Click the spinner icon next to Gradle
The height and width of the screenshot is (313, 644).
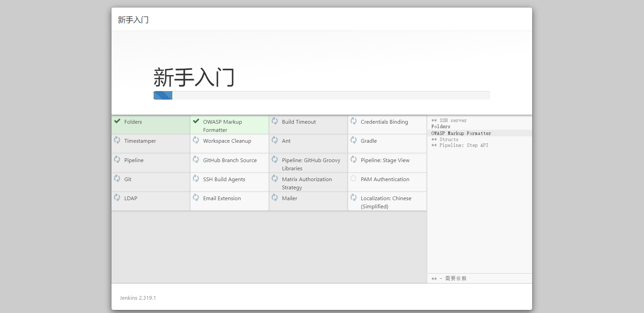(353, 140)
